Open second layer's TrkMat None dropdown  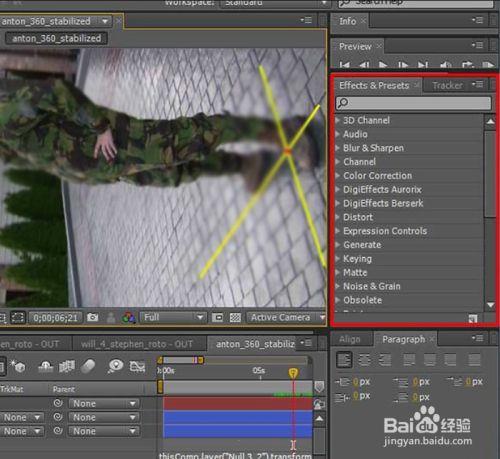coord(22,417)
